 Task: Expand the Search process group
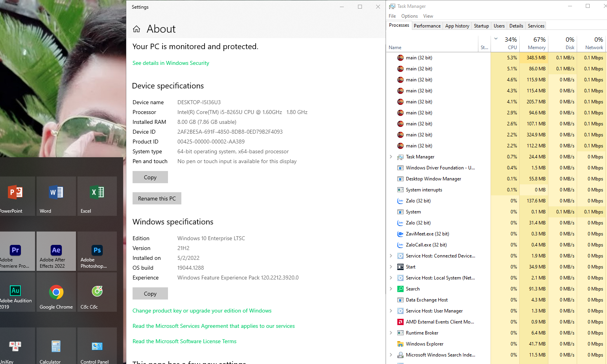click(x=391, y=289)
